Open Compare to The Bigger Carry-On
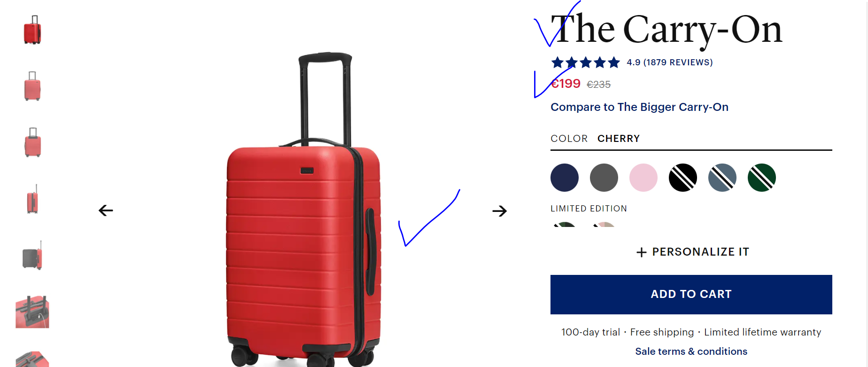Image resolution: width=868 pixels, height=367 pixels. [x=639, y=107]
